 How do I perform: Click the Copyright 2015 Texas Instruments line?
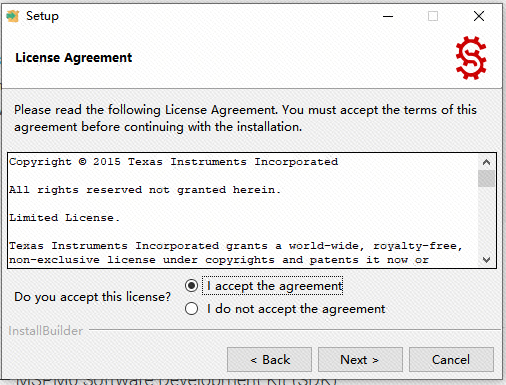pyautogui.click(x=173, y=162)
